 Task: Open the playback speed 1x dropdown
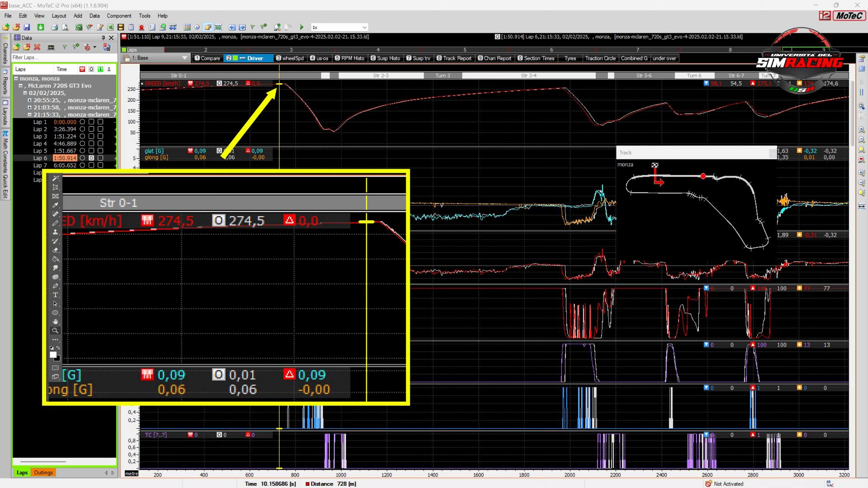coord(364,27)
